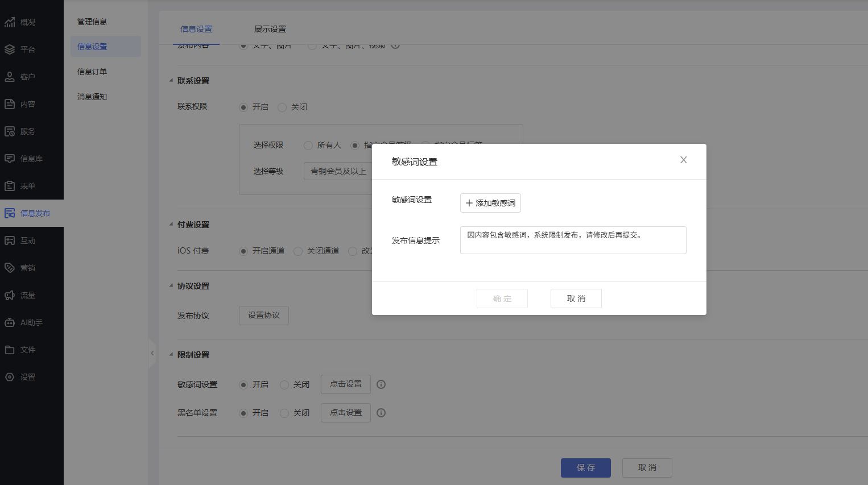Click info icon beside 敏感词设置 button
The width and height of the screenshot is (868, 485).
(x=381, y=384)
